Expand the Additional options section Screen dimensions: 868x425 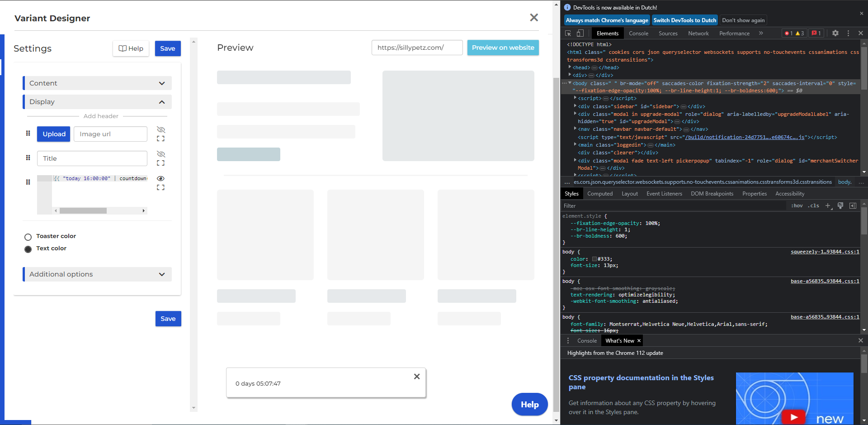(x=97, y=274)
